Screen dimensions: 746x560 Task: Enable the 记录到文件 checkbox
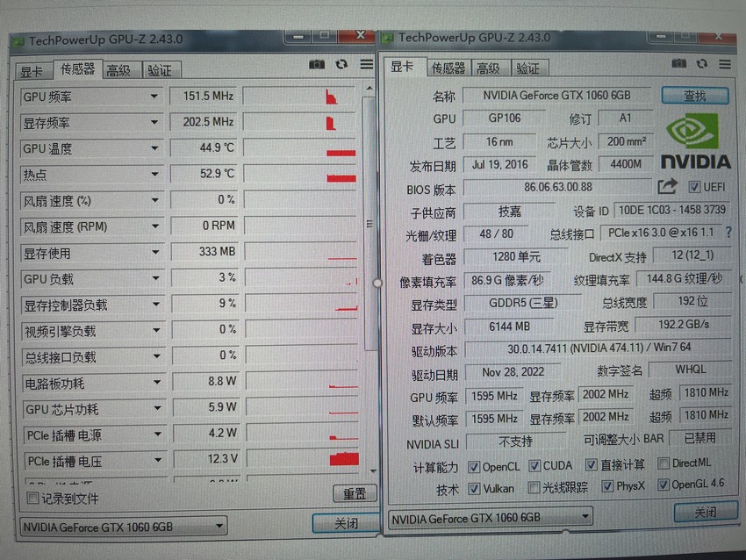[x=32, y=499]
